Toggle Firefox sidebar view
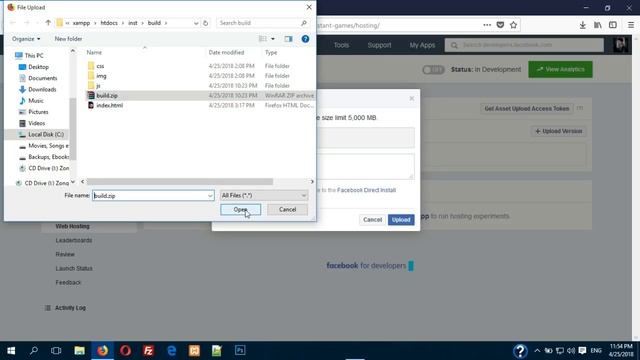Viewport: 640px width, 360px height. point(613,25)
